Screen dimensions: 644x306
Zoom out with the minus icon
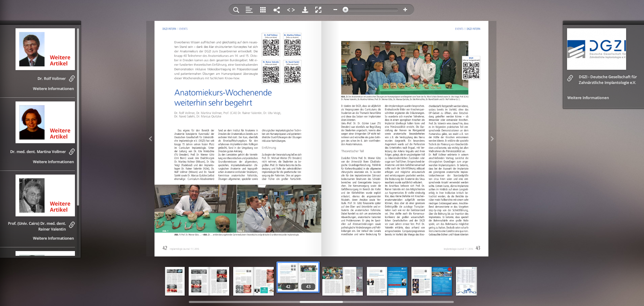pyautogui.click(x=335, y=10)
